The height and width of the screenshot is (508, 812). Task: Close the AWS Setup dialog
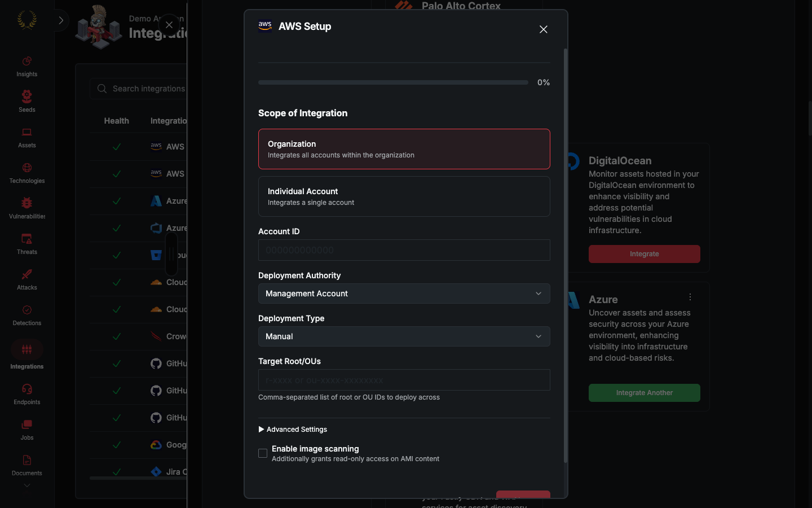click(543, 29)
